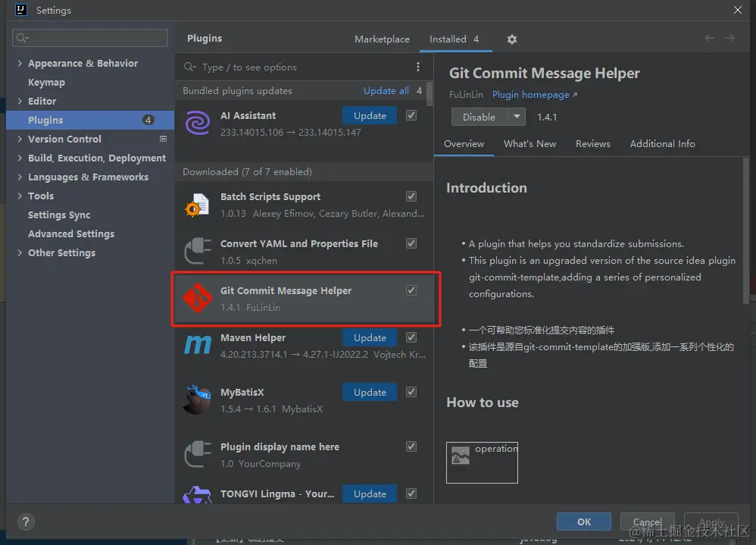Toggle the MyBatisX enabled checkbox
The image size is (756, 545).
411,392
